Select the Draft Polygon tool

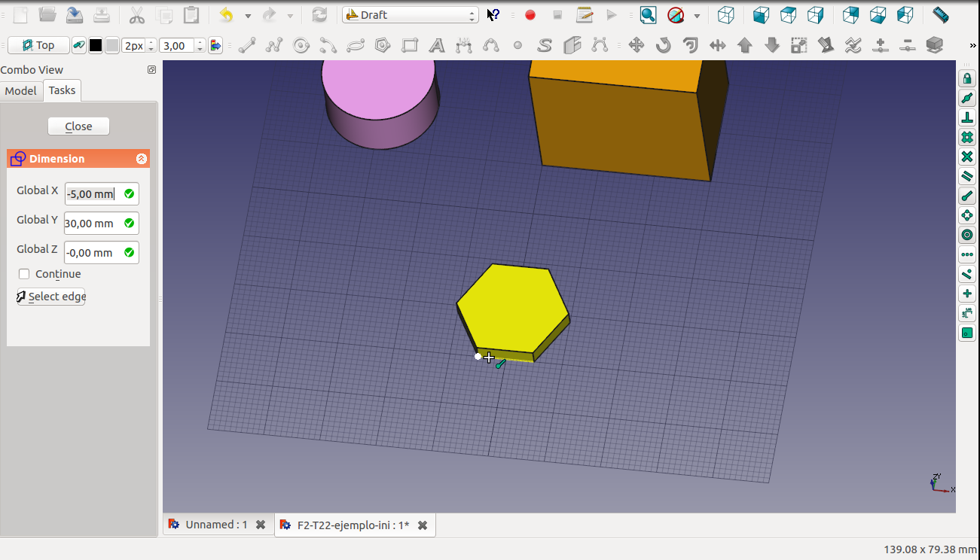[x=383, y=46]
